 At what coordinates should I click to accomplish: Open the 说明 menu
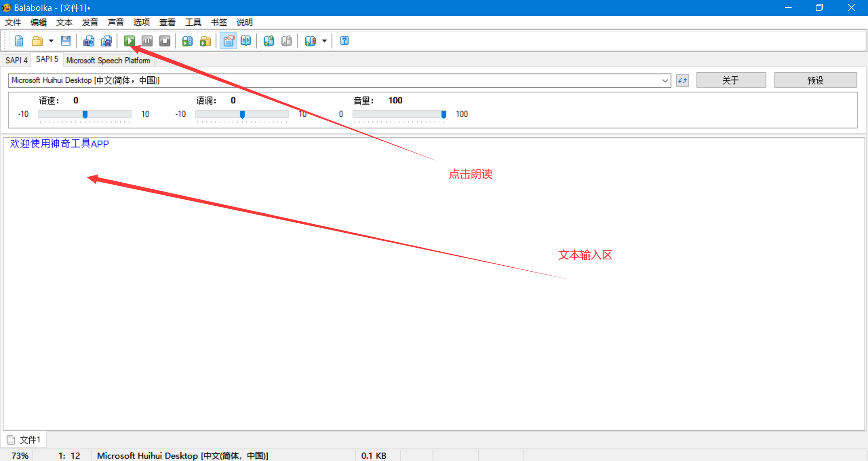point(245,23)
